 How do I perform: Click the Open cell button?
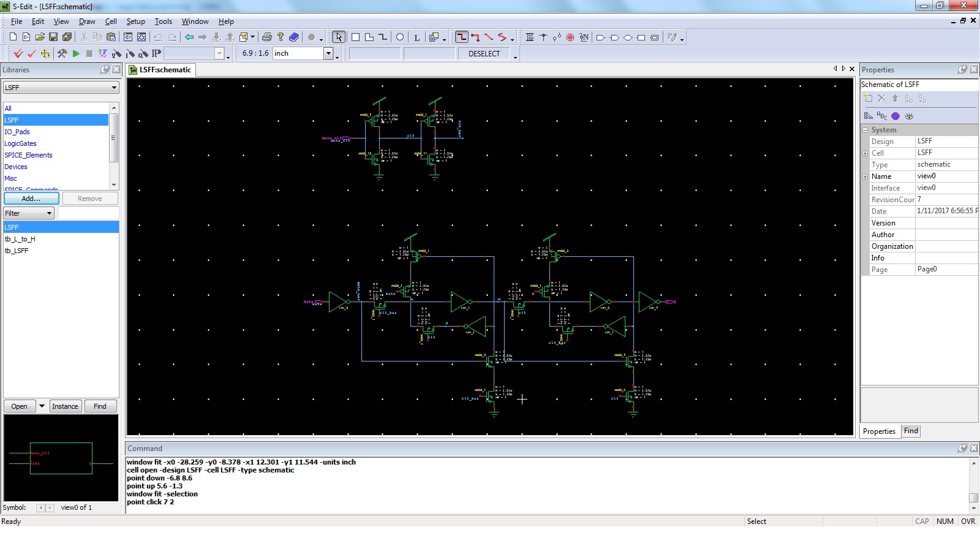(x=19, y=406)
